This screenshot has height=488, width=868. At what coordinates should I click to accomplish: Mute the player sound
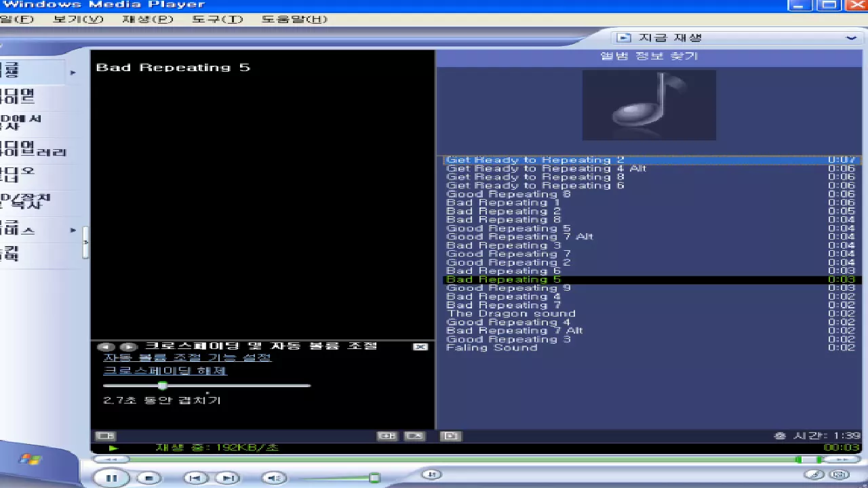point(274,478)
